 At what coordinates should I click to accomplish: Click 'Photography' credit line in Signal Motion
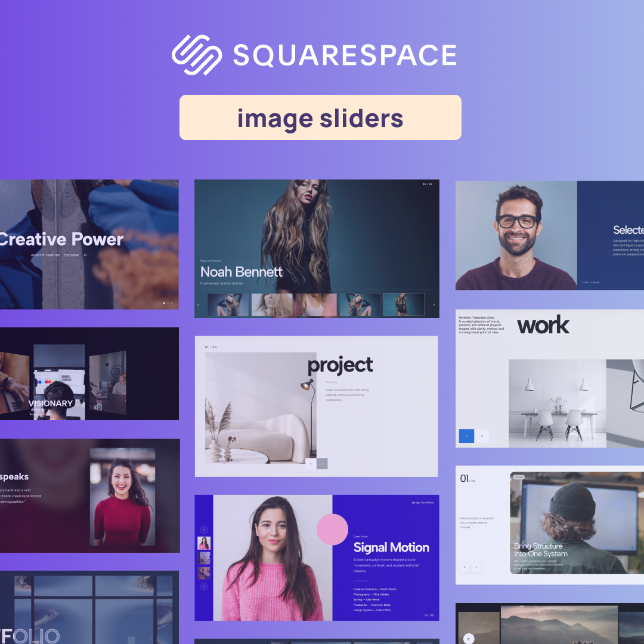pyautogui.click(x=371, y=595)
